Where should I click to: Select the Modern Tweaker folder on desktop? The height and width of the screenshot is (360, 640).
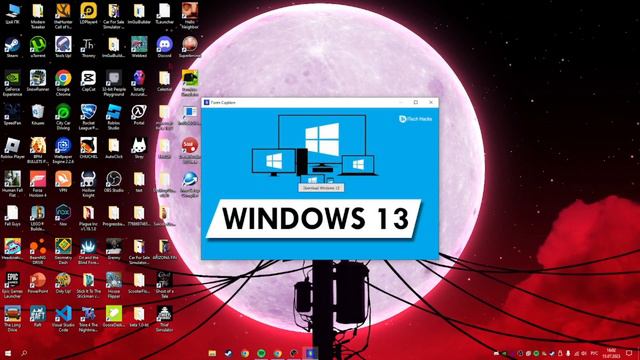38,16
